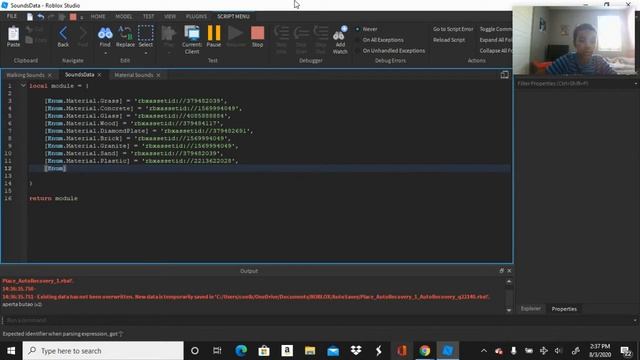Switch to the Properties panel tab

pyautogui.click(x=564, y=309)
